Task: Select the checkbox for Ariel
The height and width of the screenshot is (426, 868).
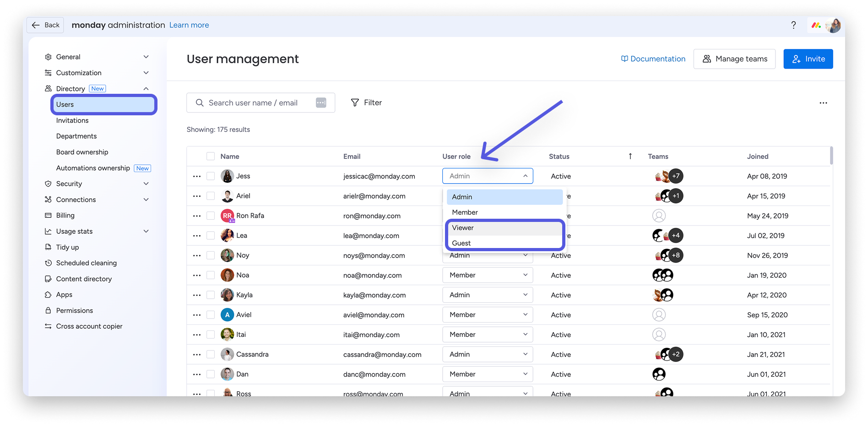Action: 211,196
